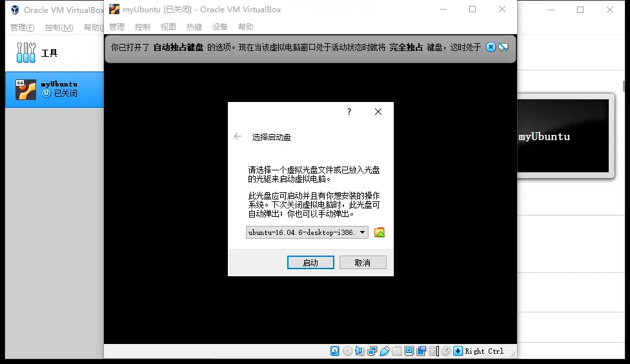Screen dimensions: 630x364
Task: Select the myUbuntu VM in list
Action: point(55,89)
